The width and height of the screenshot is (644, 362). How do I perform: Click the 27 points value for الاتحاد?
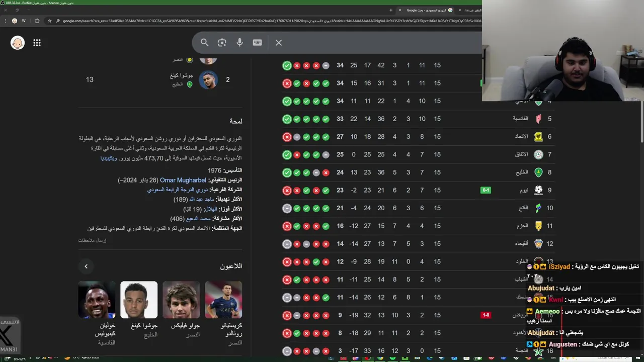pos(340,137)
